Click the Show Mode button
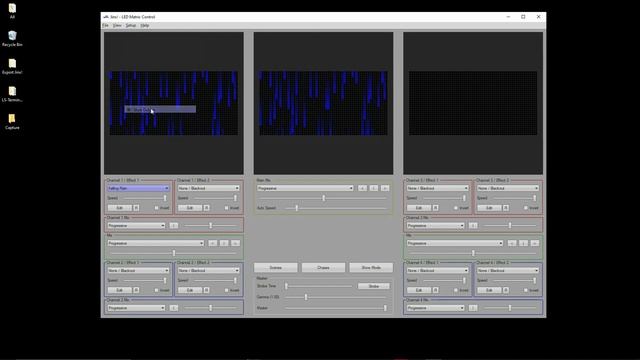 [371, 268]
